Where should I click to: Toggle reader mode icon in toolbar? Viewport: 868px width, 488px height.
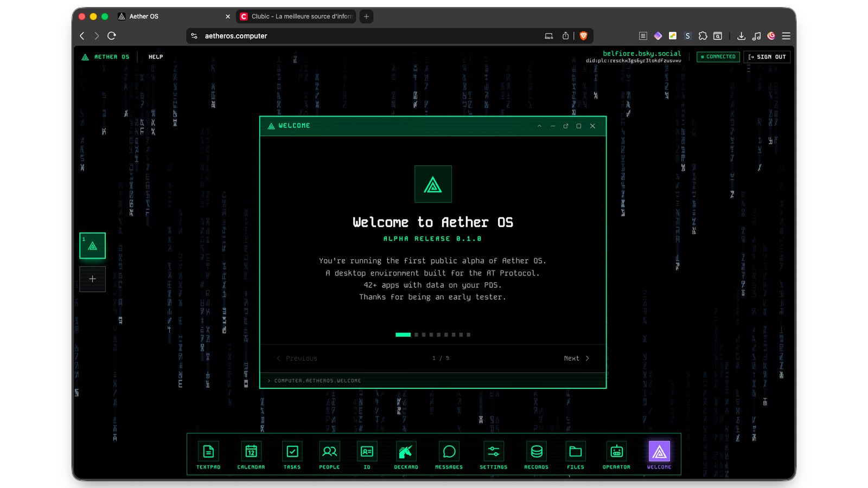coord(643,36)
